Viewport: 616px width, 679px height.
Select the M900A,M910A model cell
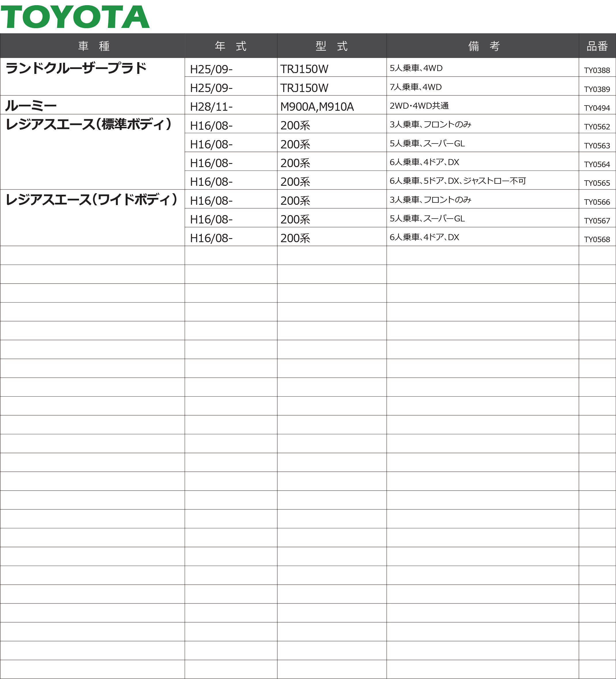[317, 107]
